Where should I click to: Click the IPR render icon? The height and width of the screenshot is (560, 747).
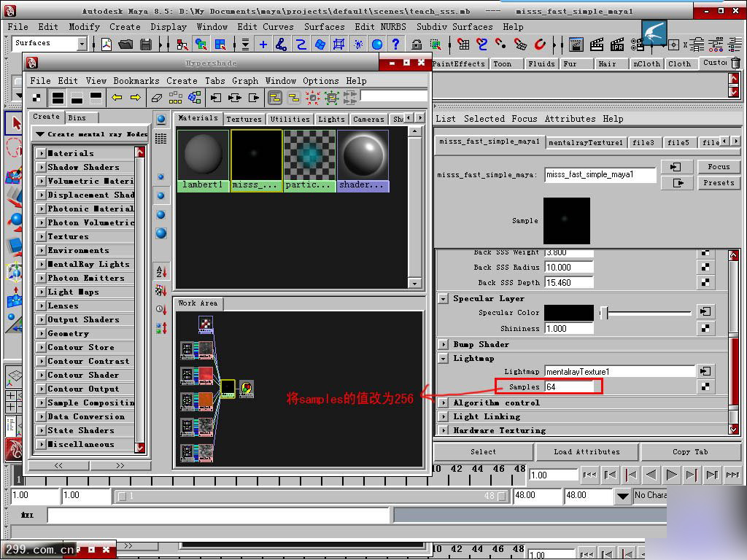(x=616, y=45)
